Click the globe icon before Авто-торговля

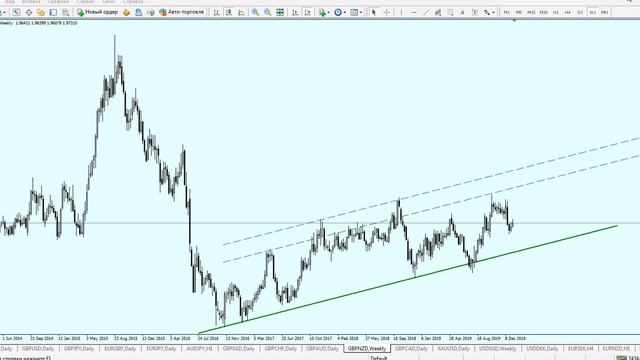click(151, 13)
